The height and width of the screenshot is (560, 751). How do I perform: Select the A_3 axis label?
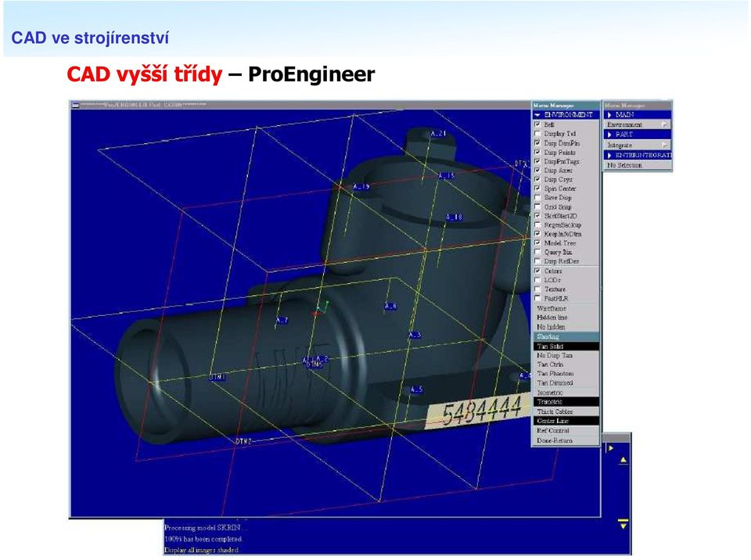(x=415, y=335)
